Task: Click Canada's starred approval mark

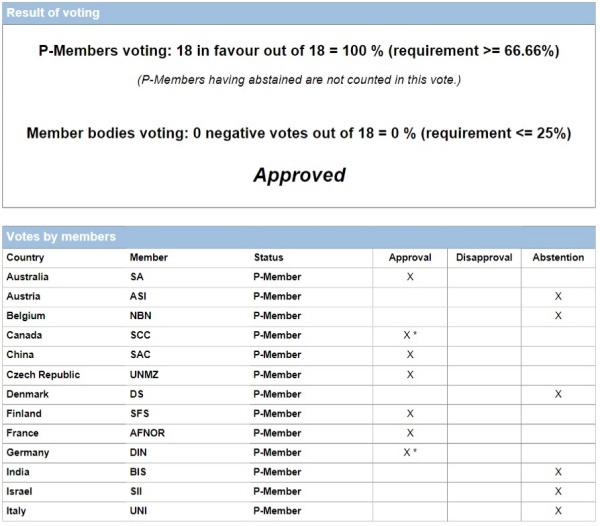Action: (411, 335)
